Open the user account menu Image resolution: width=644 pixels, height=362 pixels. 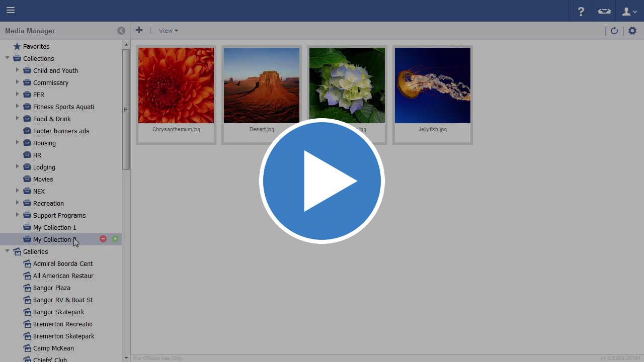point(629,11)
